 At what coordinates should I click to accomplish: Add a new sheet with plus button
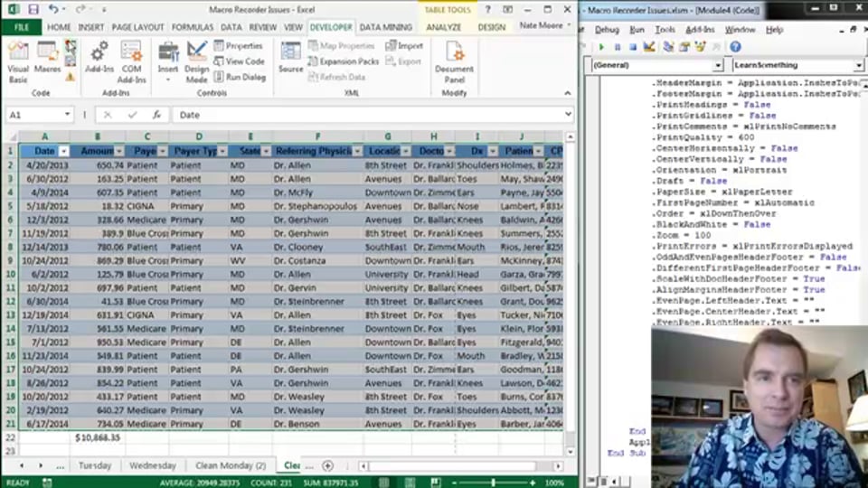point(327,466)
